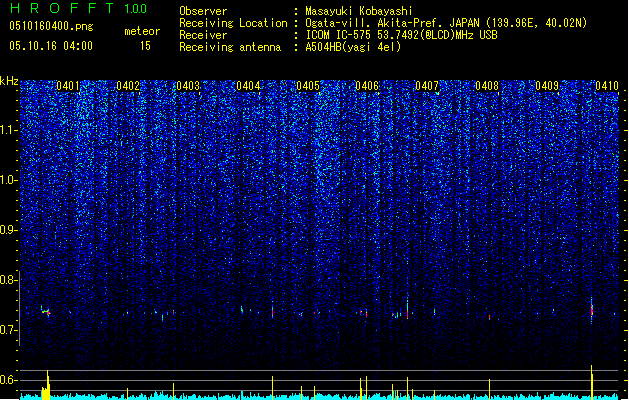Click the 0.6 frequency axis label
This screenshot has height=400, width=629.
(x=9, y=380)
